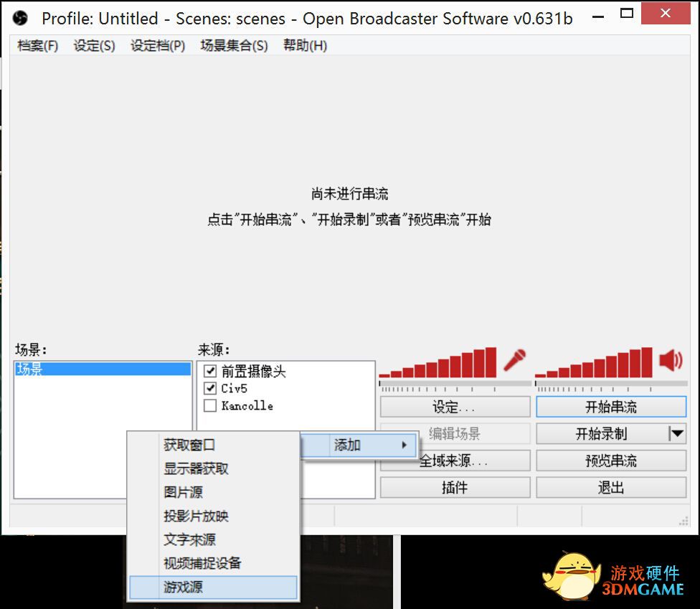The width and height of the screenshot is (700, 609).
Task: Expand the 添加 submenu item
Action: coord(360,445)
